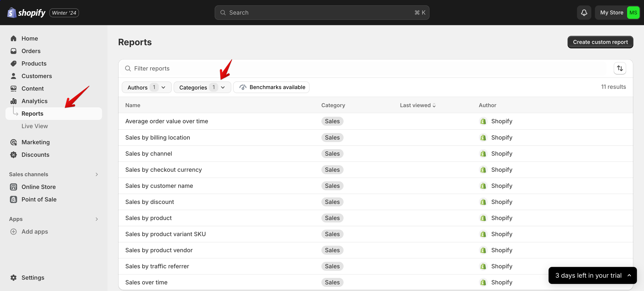Expand the trial days left banner

click(x=592, y=275)
